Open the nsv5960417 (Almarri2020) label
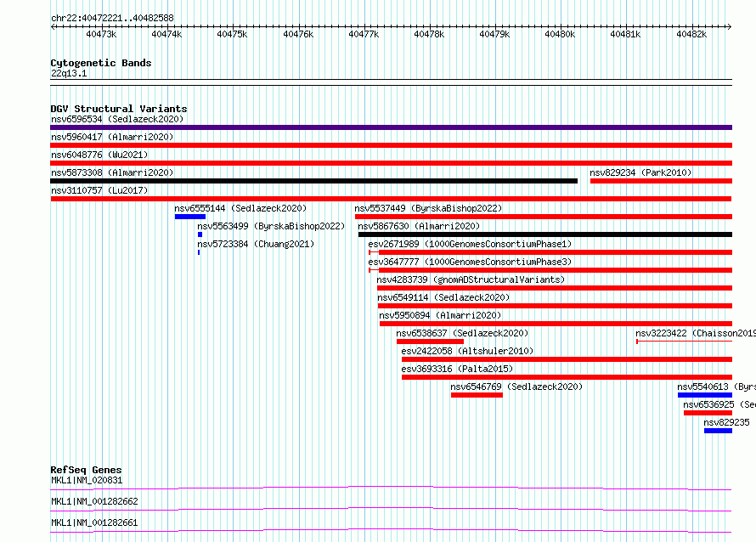The width and height of the screenshot is (756, 542). point(112,137)
